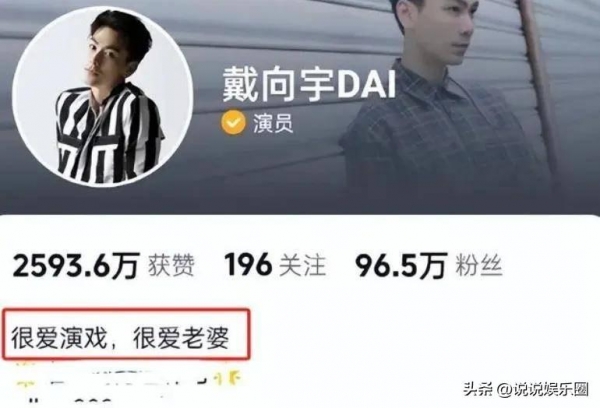
Task: Open the circular profile avatar photo
Action: 102,96
